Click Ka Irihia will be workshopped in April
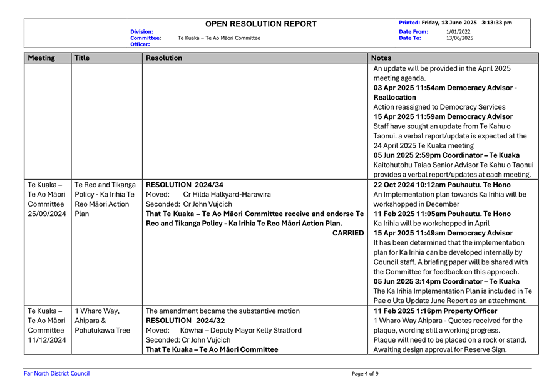 tap(431, 224)
